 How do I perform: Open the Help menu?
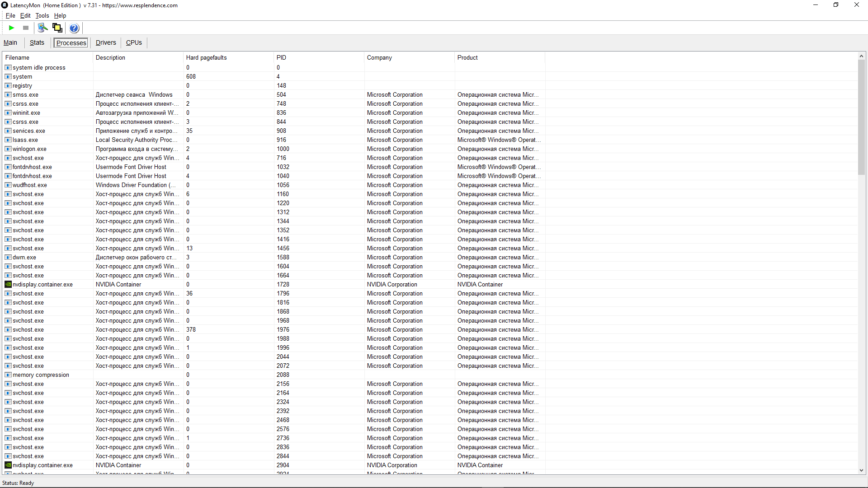[x=60, y=15]
